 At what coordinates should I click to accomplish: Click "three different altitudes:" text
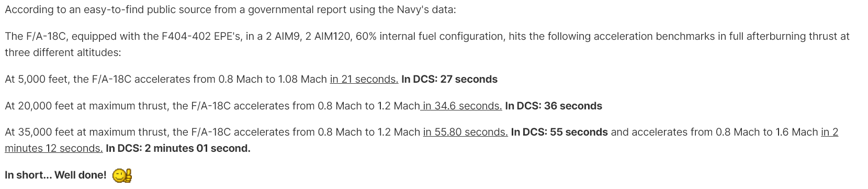pyautogui.click(x=63, y=52)
